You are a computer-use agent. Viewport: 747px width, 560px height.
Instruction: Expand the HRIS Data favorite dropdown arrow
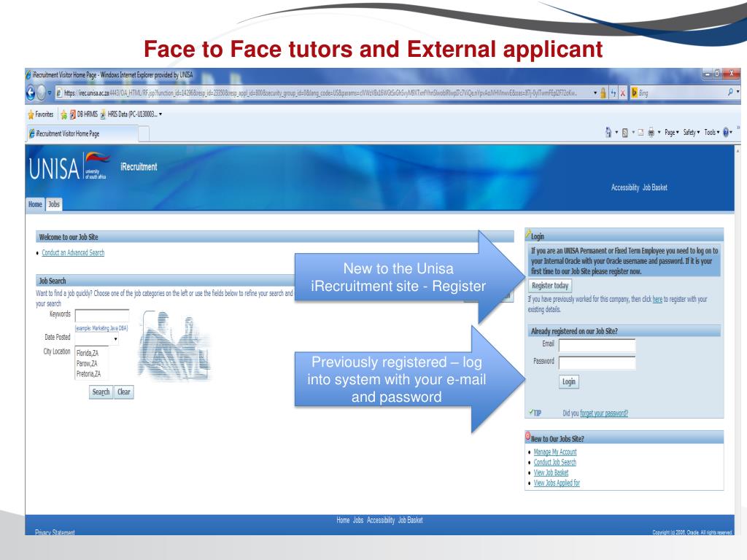coord(160,114)
